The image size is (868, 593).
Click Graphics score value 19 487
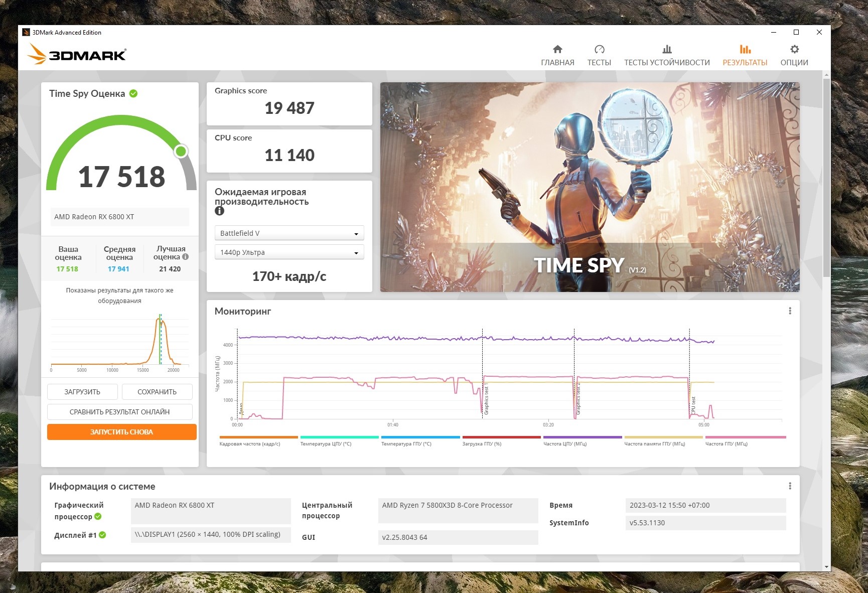point(290,108)
